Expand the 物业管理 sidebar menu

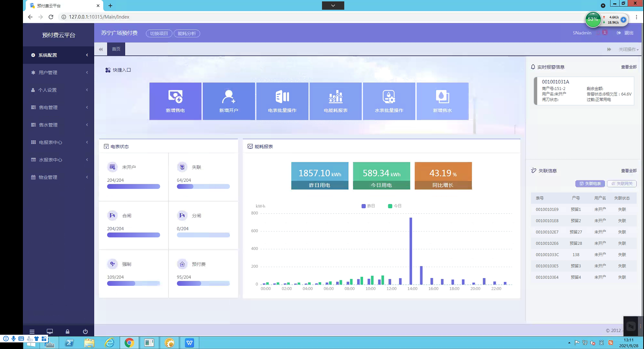click(x=58, y=177)
